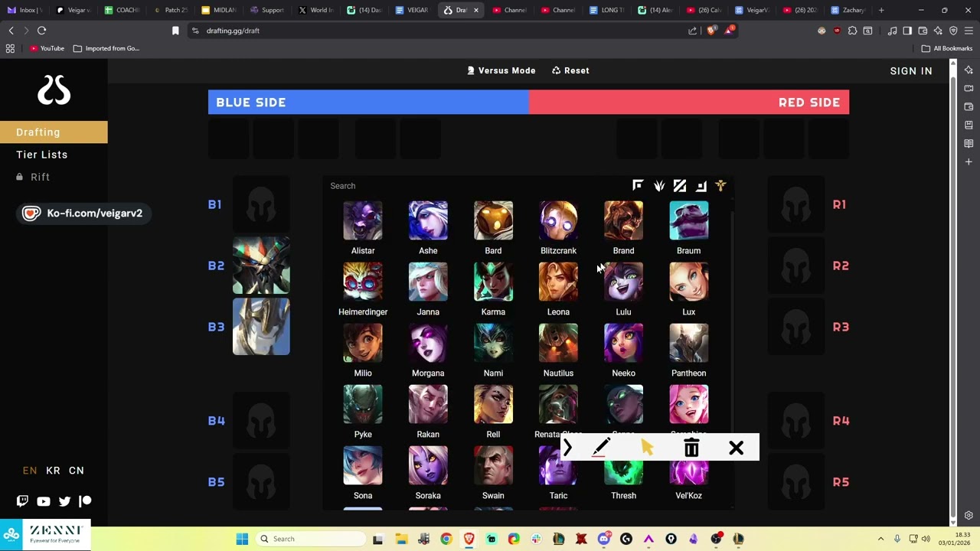The image size is (980, 551).
Task: Open the Drafting menu item
Action: (x=54, y=132)
